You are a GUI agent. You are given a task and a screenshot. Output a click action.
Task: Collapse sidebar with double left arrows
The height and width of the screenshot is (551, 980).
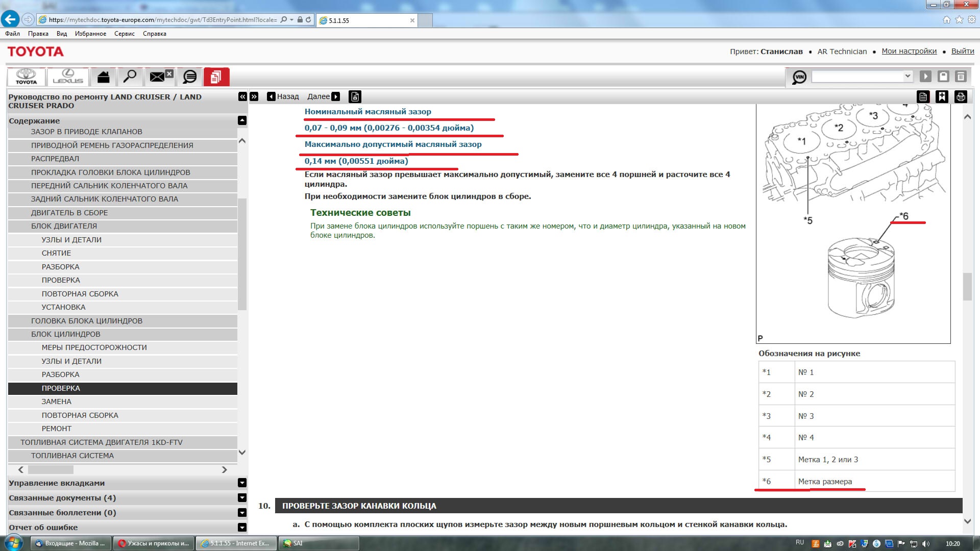(242, 96)
